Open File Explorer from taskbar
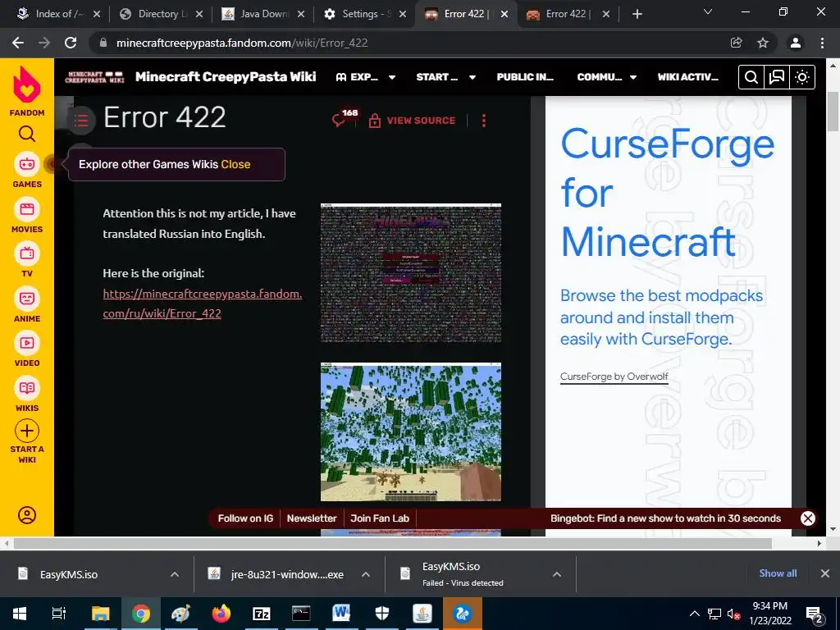 pos(100,614)
